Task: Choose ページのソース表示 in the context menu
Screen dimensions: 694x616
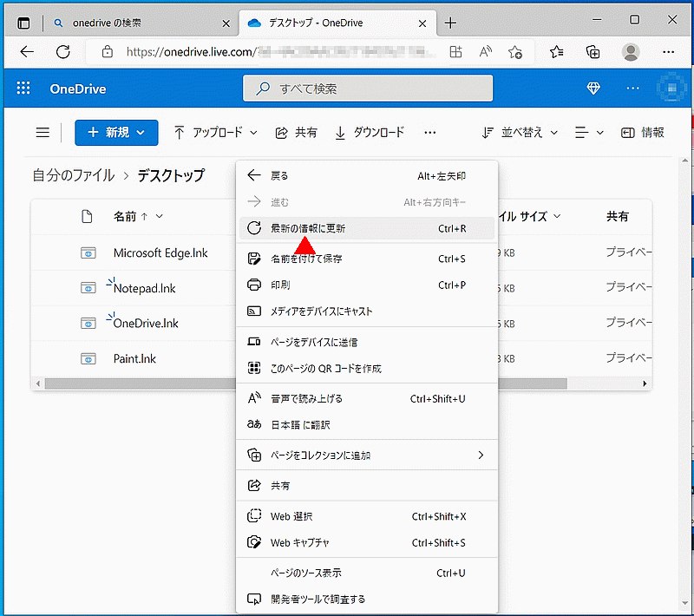Action: [366, 573]
